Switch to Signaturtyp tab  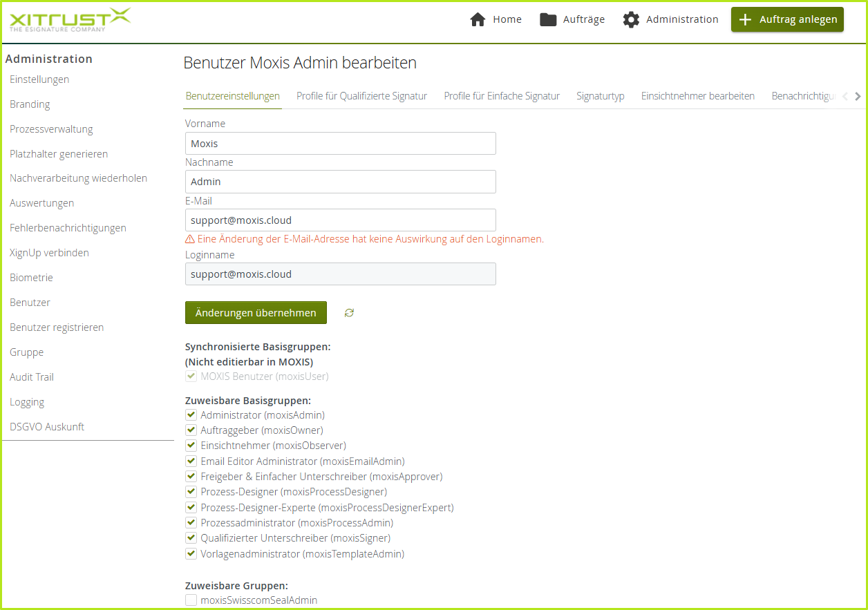click(x=600, y=96)
